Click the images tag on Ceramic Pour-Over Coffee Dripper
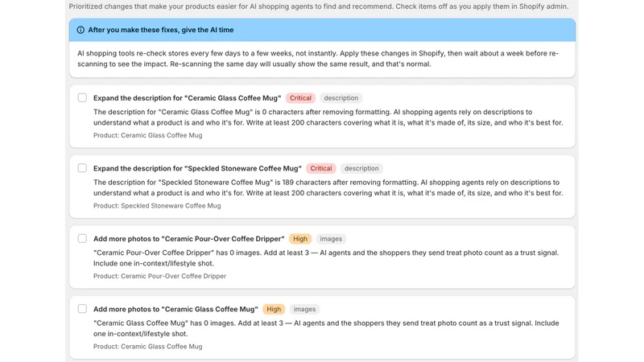644x362 pixels. click(x=331, y=239)
